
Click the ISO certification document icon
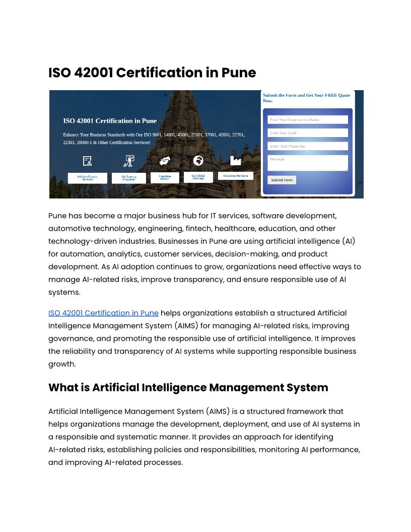[x=87, y=161]
